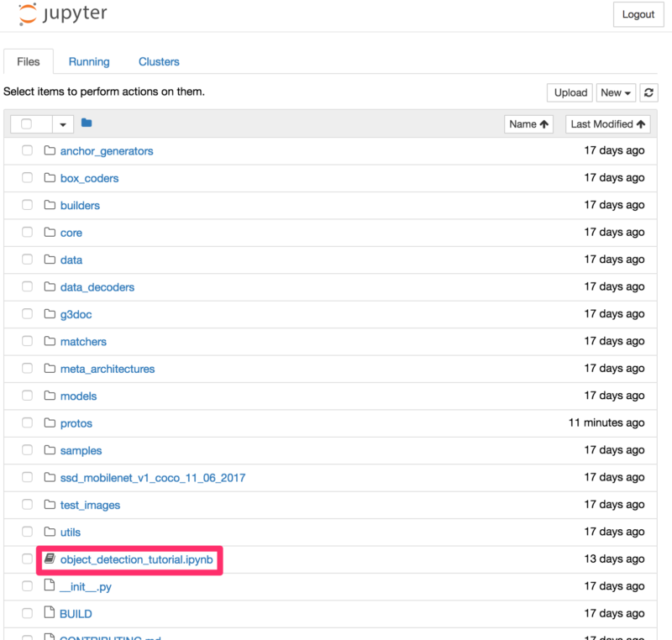Image resolution: width=672 pixels, height=640 pixels.
Task: Switch to the Clusters tab
Action: tap(159, 61)
